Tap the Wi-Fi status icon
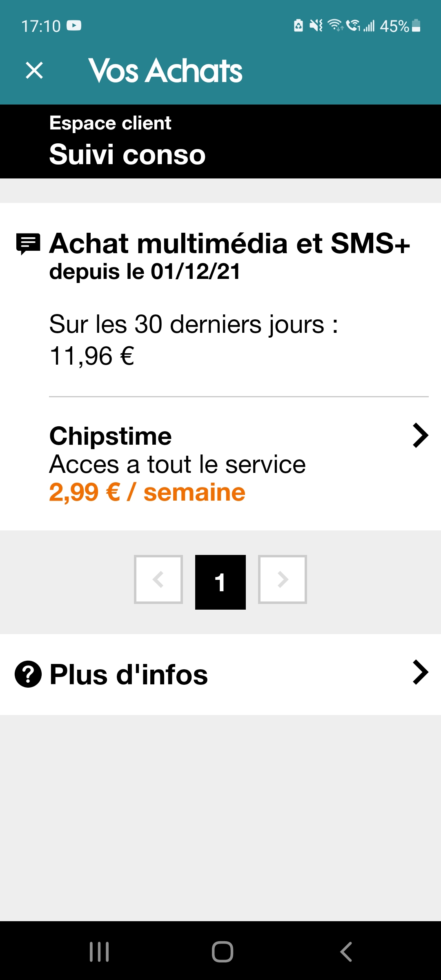 pyautogui.click(x=335, y=26)
